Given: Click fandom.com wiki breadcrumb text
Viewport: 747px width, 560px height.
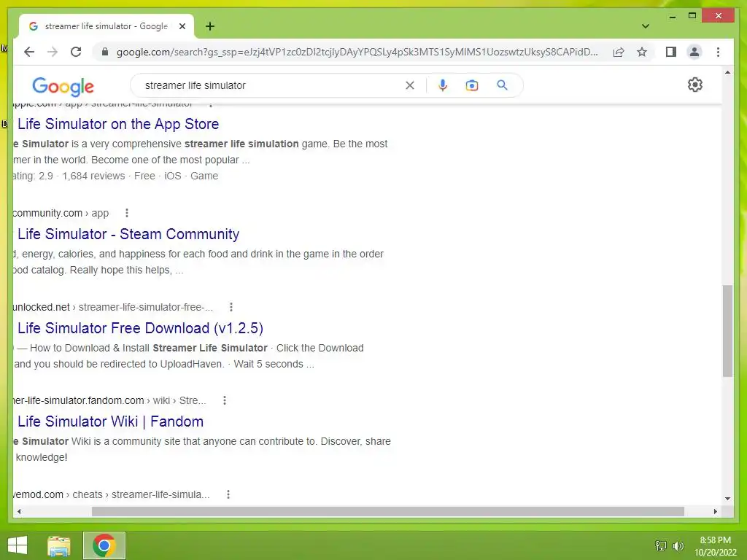Looking at the screenshot, I should pyautogui.click(x=109, y=400).
